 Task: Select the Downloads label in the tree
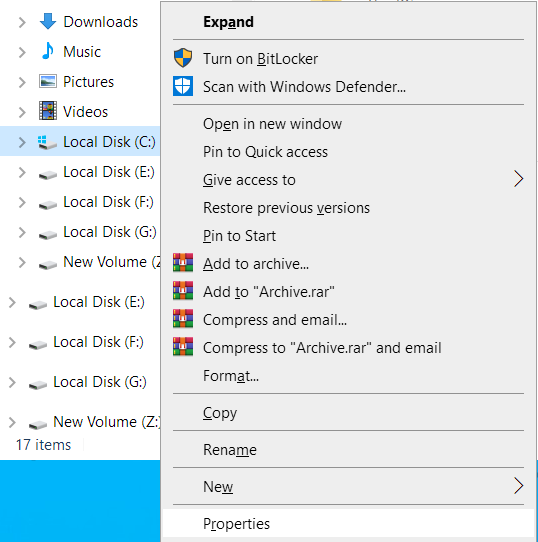click(101, 22)
